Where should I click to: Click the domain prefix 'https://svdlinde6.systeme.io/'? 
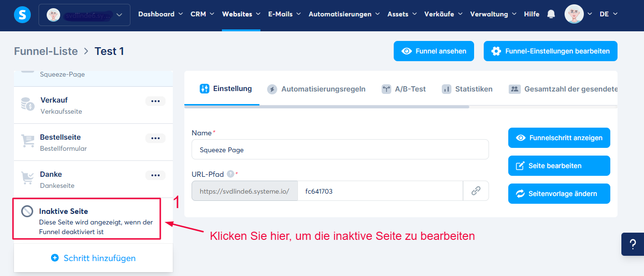[x=245, y=191]
